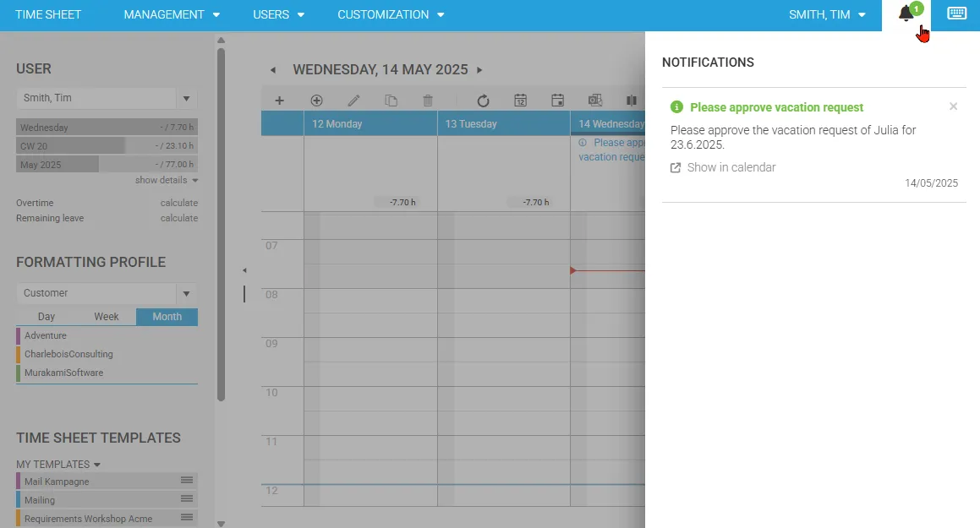
Task: Expand the MY TEMPLATES section
Action: click(57, 464)
